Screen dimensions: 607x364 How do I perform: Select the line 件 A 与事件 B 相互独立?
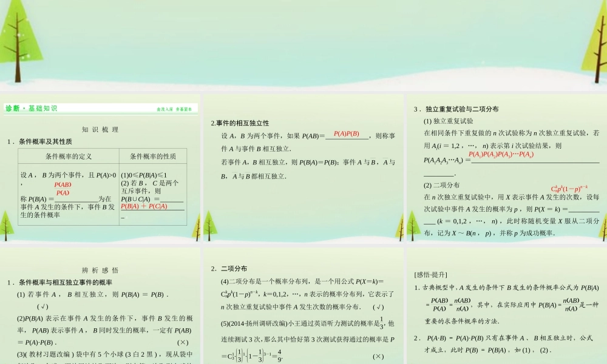(256, 149)
